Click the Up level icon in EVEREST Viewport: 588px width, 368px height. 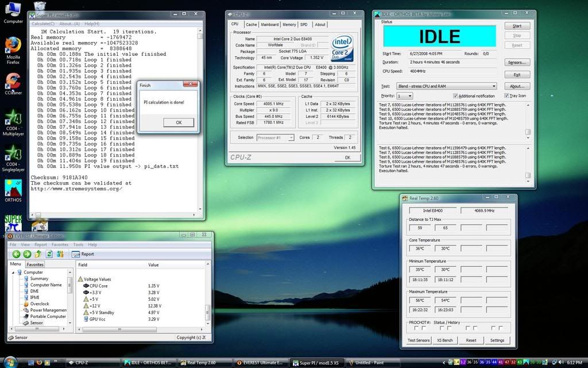[38, 254]
